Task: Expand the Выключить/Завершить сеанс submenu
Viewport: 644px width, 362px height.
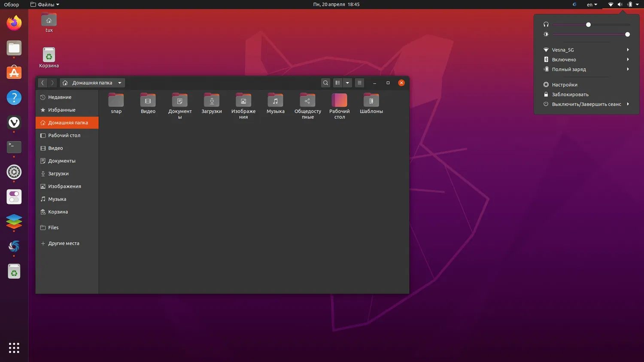Action: point(628,104)
